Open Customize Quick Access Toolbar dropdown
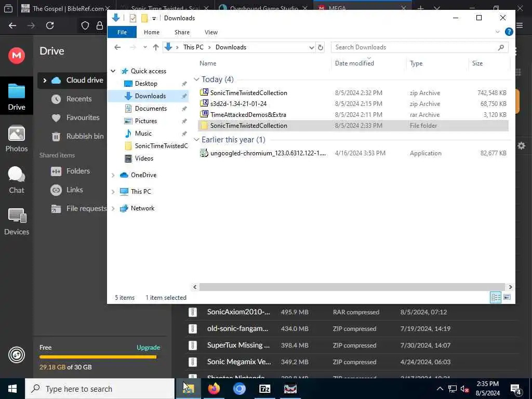Screen dimensions: 532x399 pos(154,18)
